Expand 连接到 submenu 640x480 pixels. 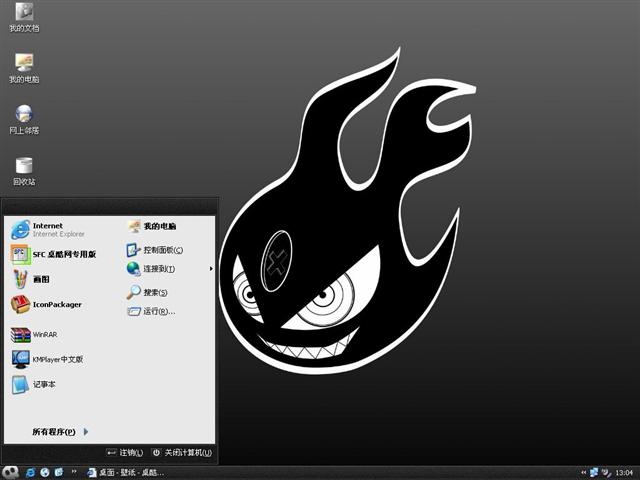click(x=158, y=269)
